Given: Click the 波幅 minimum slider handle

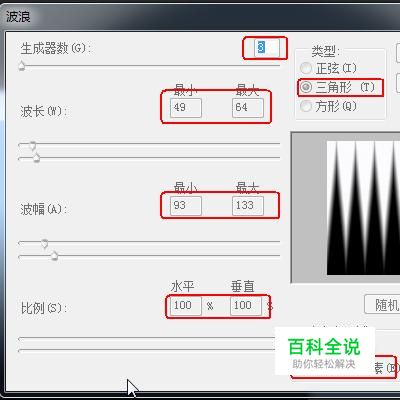Looking at the screenshot, I should pos(45,243).
